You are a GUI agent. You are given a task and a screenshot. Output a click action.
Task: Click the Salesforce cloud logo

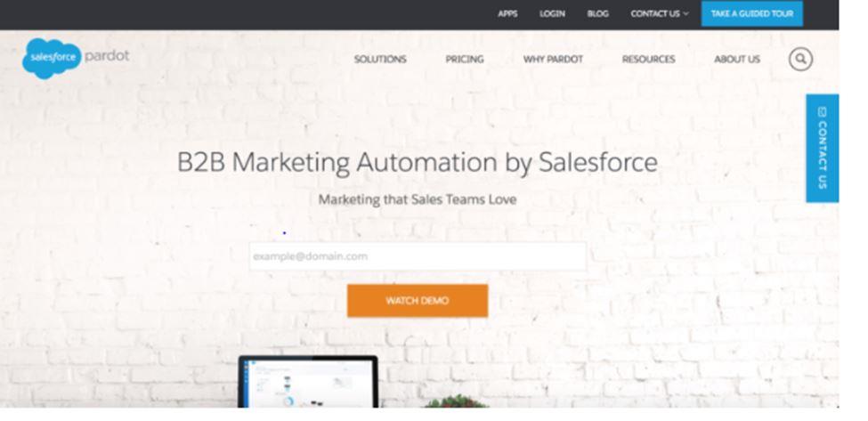(52, 58)
